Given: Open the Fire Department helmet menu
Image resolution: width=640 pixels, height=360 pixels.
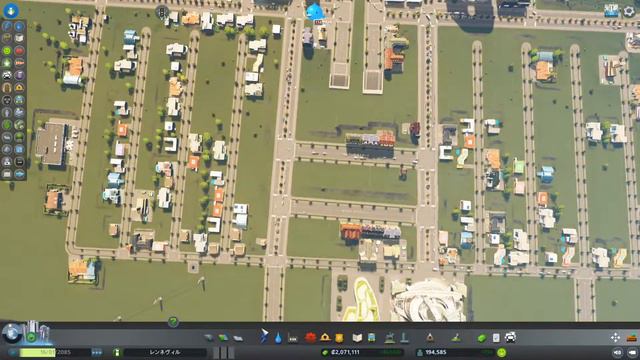Looking at the screenshot, I should click(x=325, y=338).
